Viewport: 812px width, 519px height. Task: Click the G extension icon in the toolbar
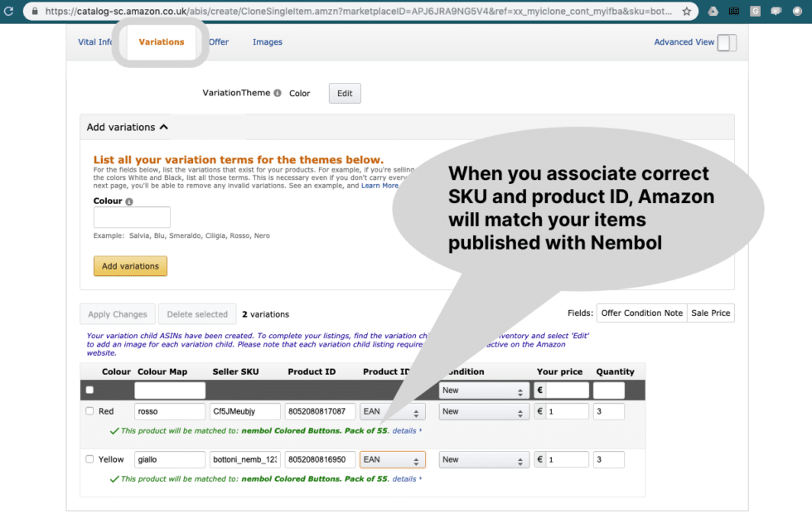point(756,12)
